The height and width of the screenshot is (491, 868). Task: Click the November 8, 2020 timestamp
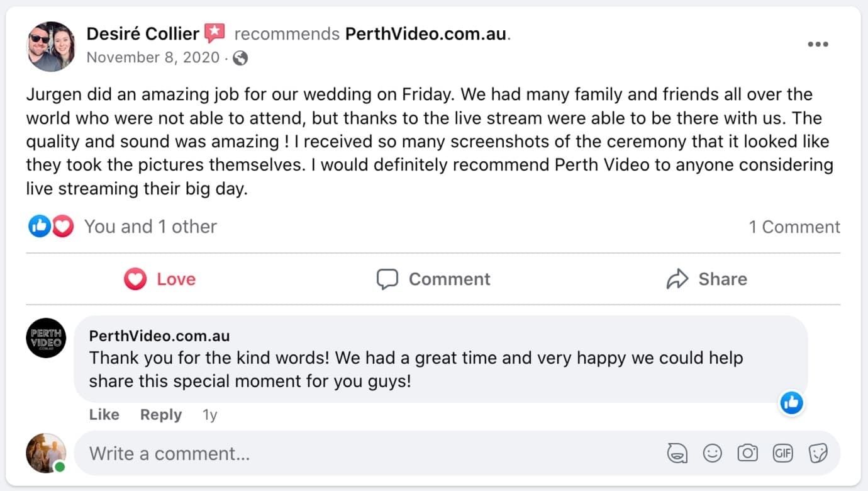[x=153, y=58]
